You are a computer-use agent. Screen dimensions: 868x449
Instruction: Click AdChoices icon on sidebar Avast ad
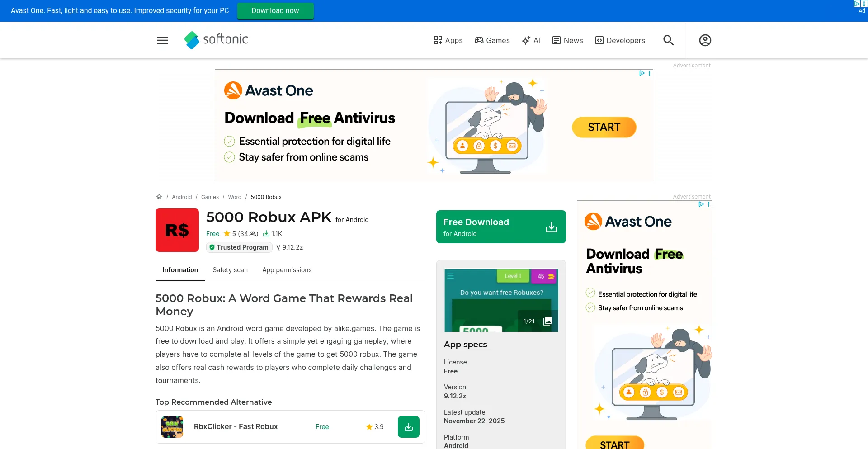point(701,204)
